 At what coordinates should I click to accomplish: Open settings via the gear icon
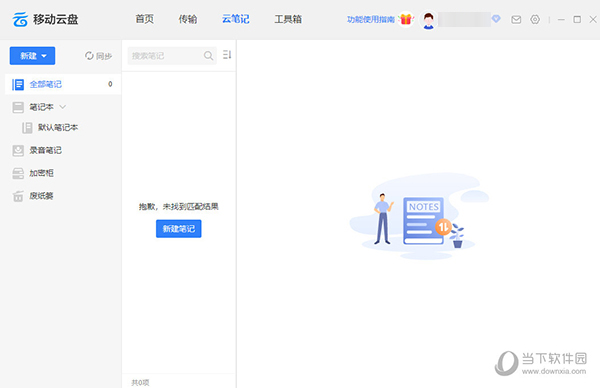pyautogui.click(x=535, y=19)
